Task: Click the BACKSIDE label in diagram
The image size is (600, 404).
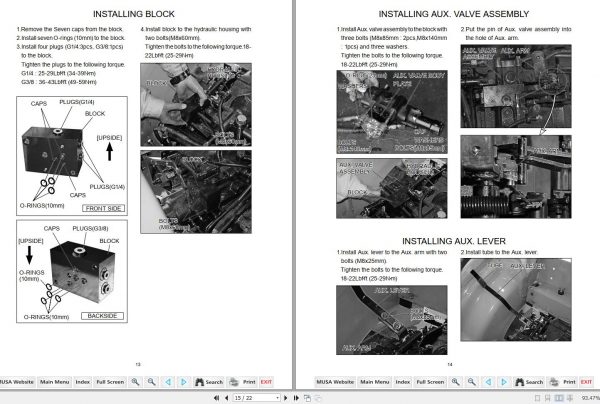Action: 103,316
